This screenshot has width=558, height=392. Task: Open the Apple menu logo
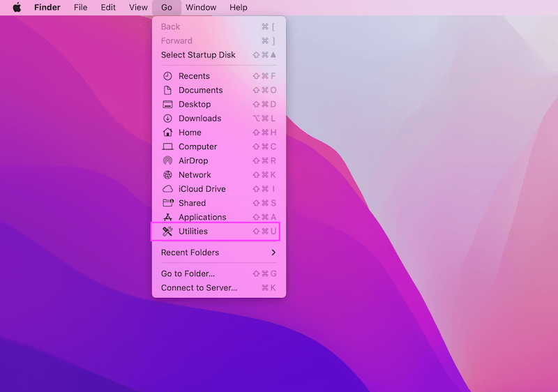coord(17,7)
